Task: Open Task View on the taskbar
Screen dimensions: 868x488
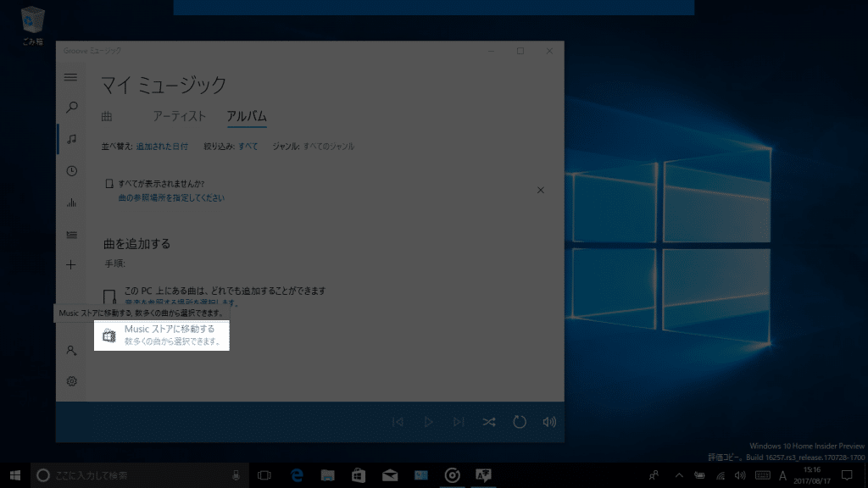Action: point(264,475)
